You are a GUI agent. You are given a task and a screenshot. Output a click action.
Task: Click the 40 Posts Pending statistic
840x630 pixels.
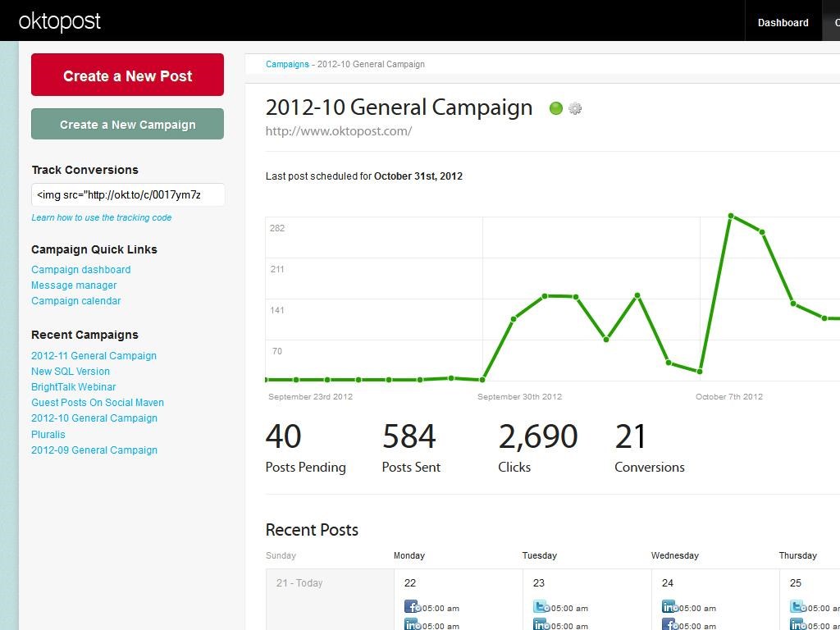(x=305, y=448)
